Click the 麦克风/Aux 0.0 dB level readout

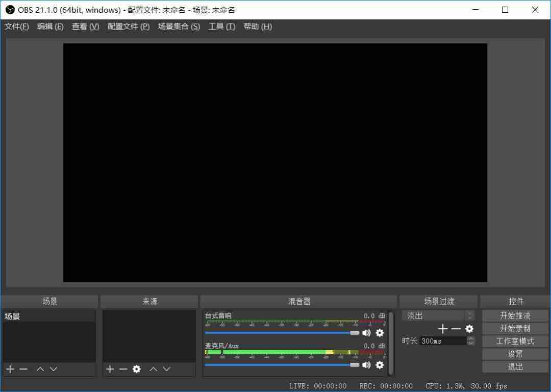(374, 346)
